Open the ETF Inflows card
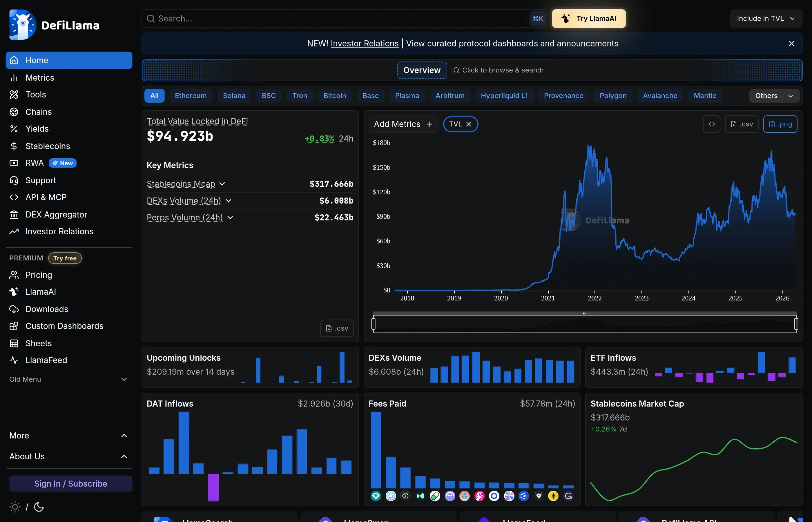Viewport: 812px width, 522px height. [694, 367]
